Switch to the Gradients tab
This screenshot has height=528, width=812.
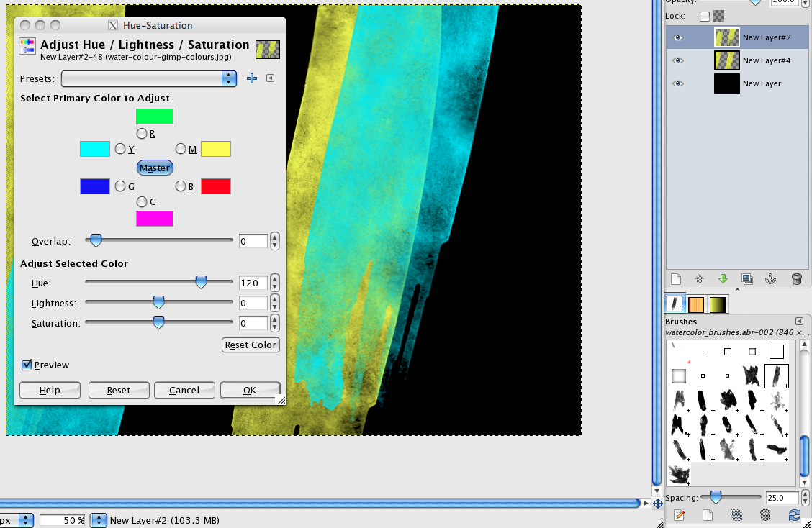(x=717, y=305)
